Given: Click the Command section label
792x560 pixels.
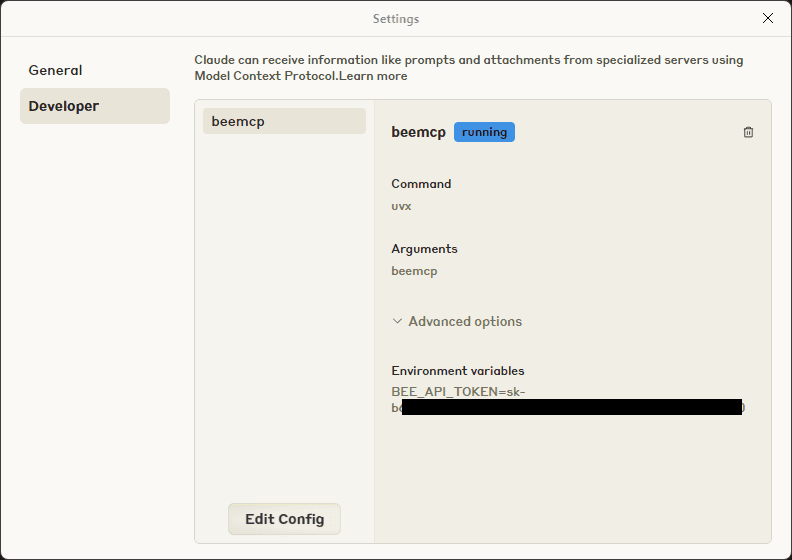Looking at the screenshot, I should [421, 184].
